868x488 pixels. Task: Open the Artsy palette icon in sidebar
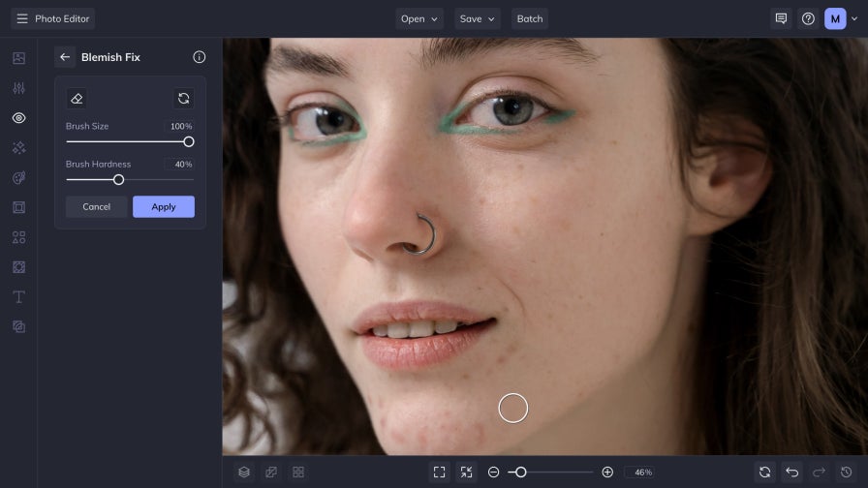coord(18,177)
